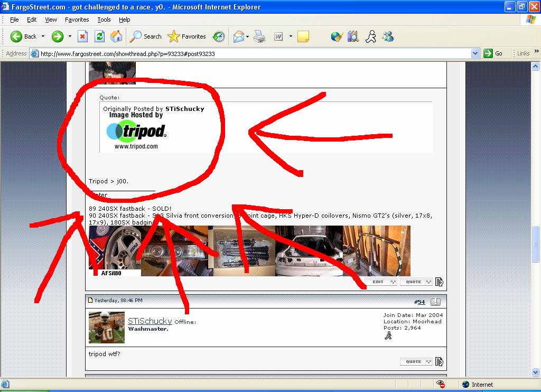
Task: Stop page loading with red X icon
Action: pos(82,36)
